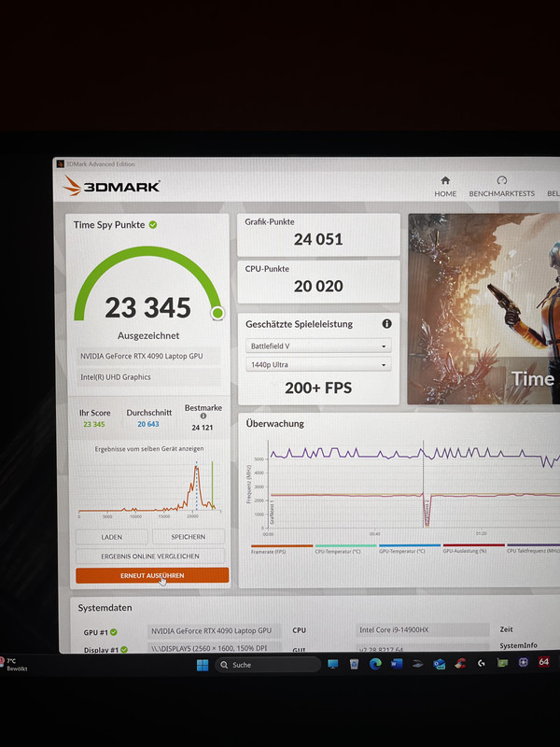Click the weather widget showing 7°C

pos(13,665)
